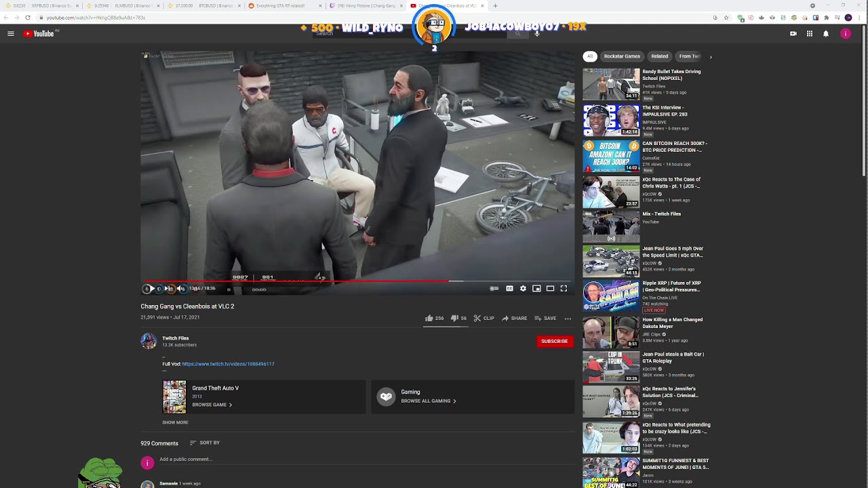Select the Related chip
This screenshot has height=488, width=868.
tap(660, 56)
